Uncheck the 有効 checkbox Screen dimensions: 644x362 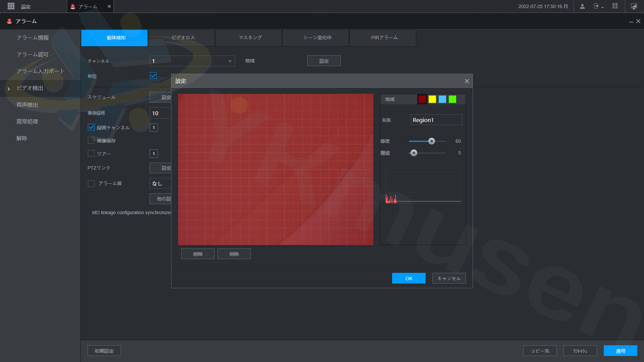[153, 75]
